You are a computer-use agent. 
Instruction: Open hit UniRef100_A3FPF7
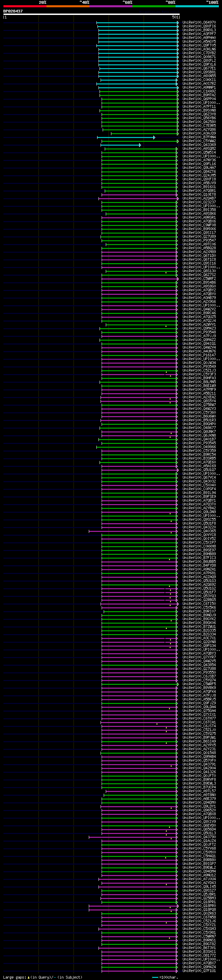coord(199,34)
